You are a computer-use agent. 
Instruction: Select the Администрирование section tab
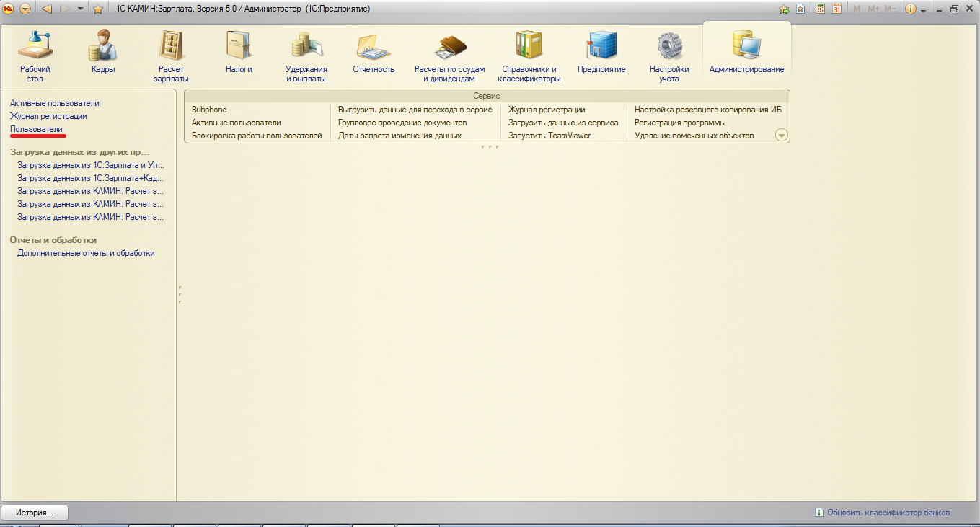pos(746,53)
